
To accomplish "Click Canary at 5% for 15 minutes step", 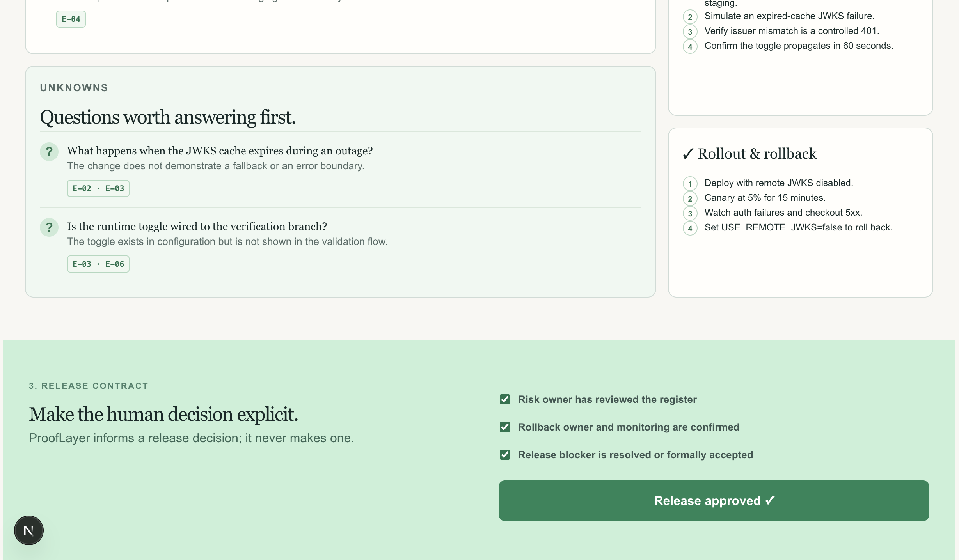I will pyautogui.click(x=765, y=198).
